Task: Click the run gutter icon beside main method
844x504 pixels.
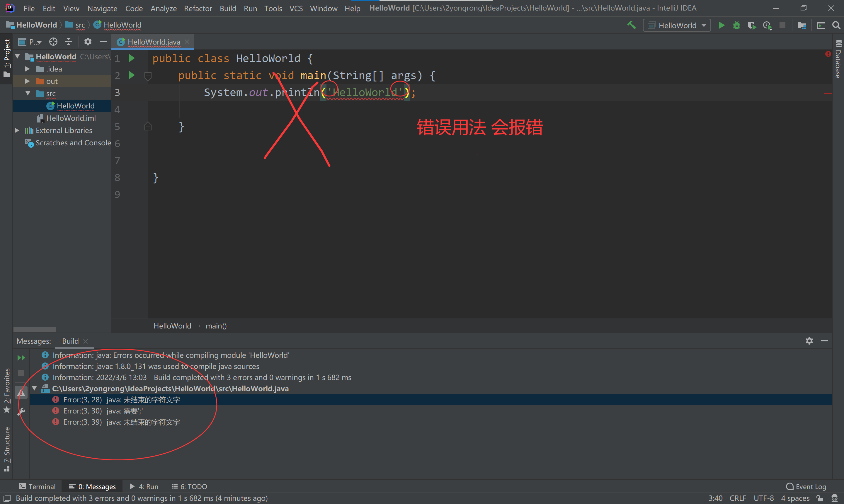Action: tap(132, 75)
